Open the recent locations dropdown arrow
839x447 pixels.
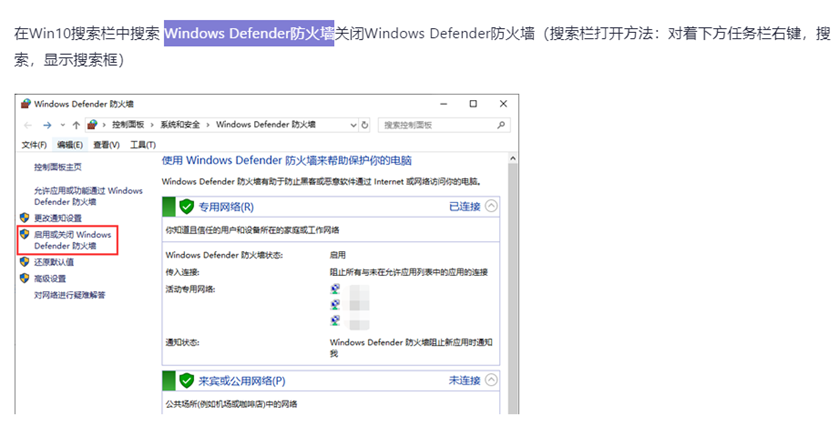click(63, 125)
